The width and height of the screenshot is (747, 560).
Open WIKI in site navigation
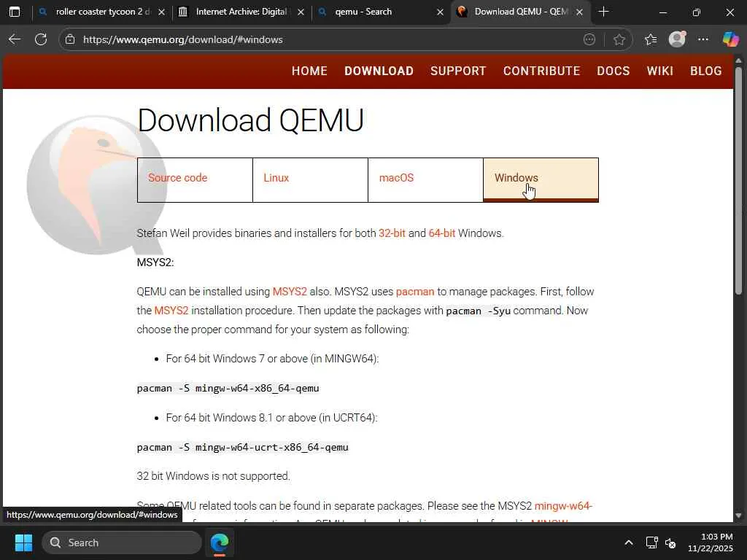tap(659, 71)
